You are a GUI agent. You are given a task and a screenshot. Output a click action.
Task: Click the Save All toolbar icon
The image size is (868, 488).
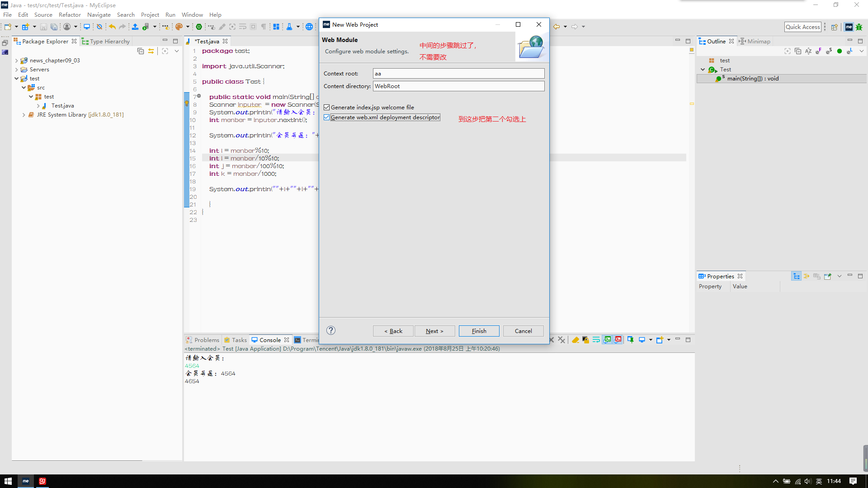pos(54,27)
